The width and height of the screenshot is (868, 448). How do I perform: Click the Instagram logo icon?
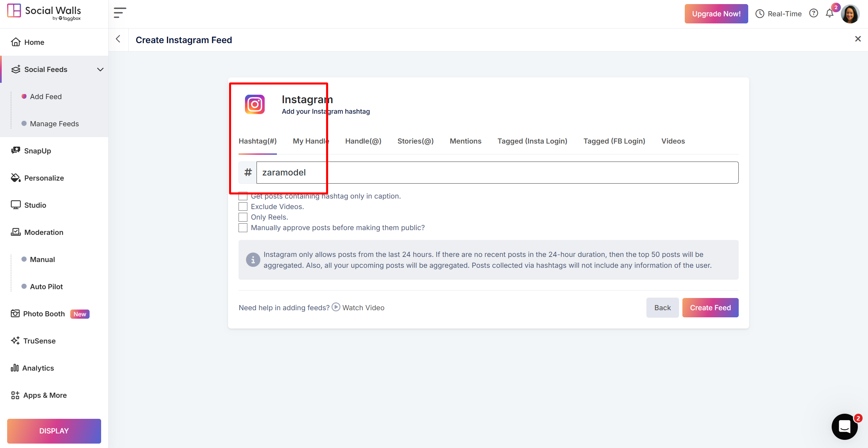(x=255, y=104)
